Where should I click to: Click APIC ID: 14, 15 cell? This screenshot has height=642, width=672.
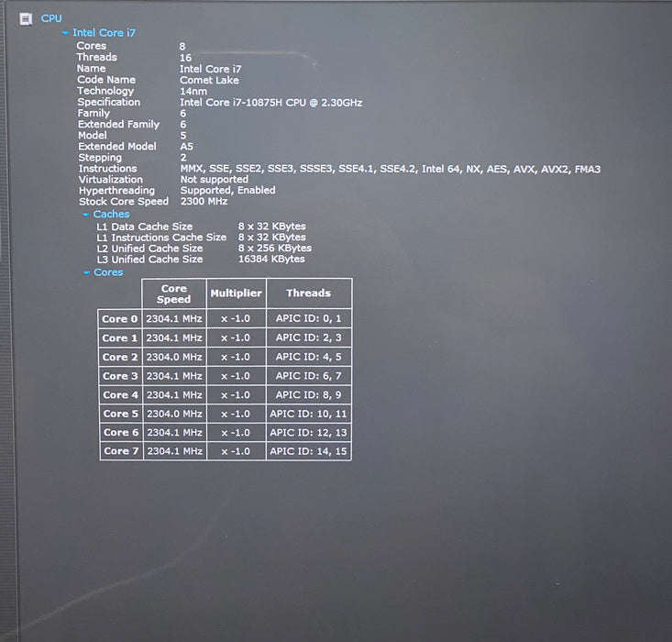point(309,451)
